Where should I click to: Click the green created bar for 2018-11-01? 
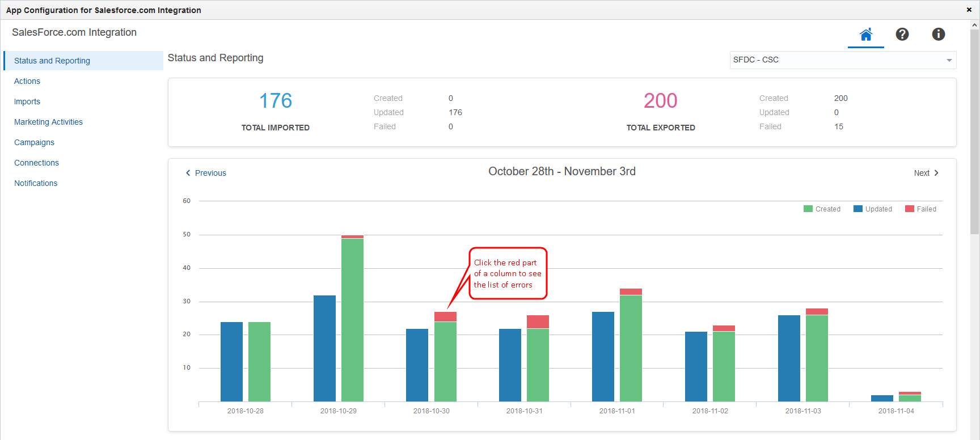click(x=631, y=348)
